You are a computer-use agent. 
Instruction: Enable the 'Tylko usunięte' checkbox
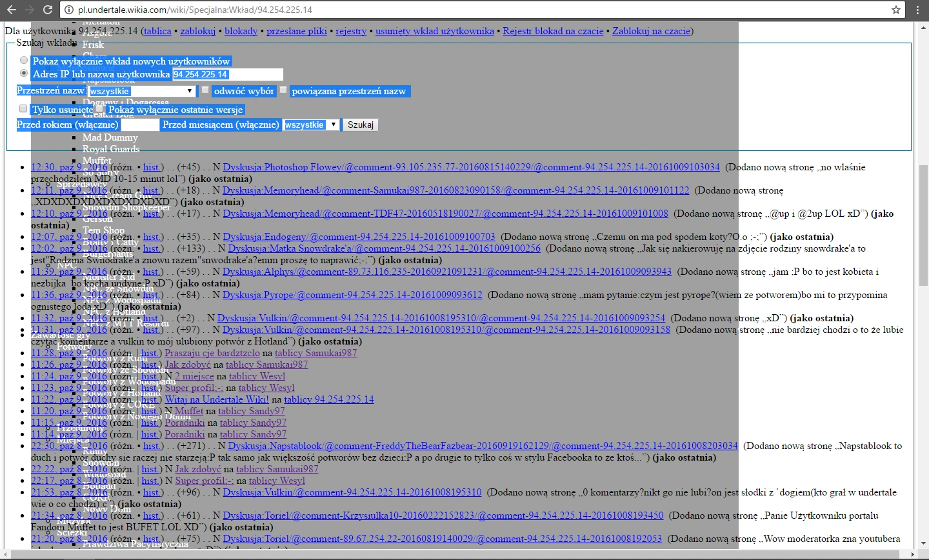23,108
